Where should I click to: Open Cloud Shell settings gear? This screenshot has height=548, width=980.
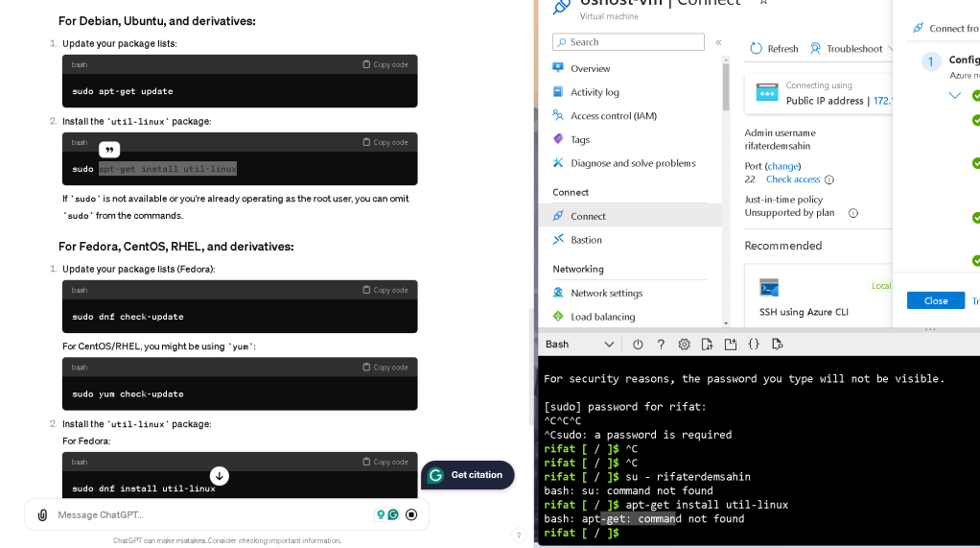(684, 345)
